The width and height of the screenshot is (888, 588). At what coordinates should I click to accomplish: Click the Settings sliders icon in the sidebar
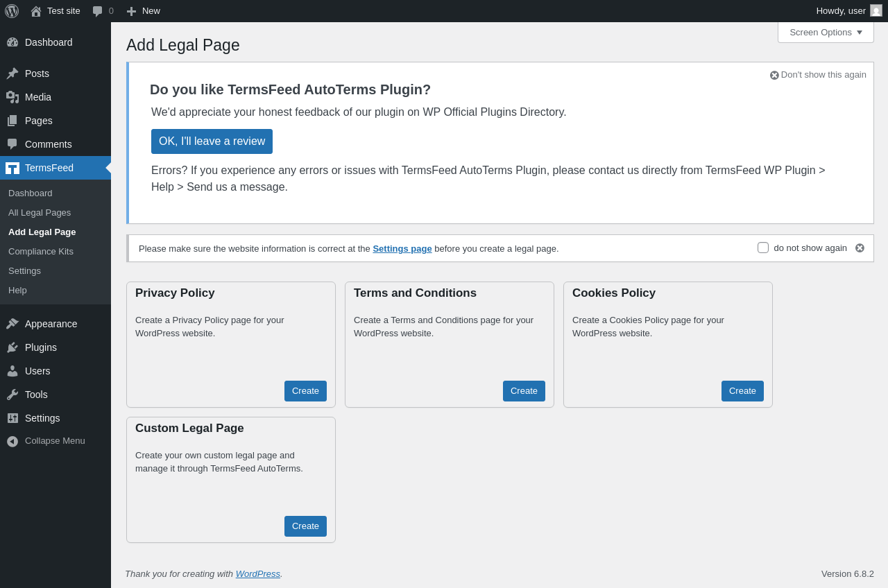tap(12, 418)
